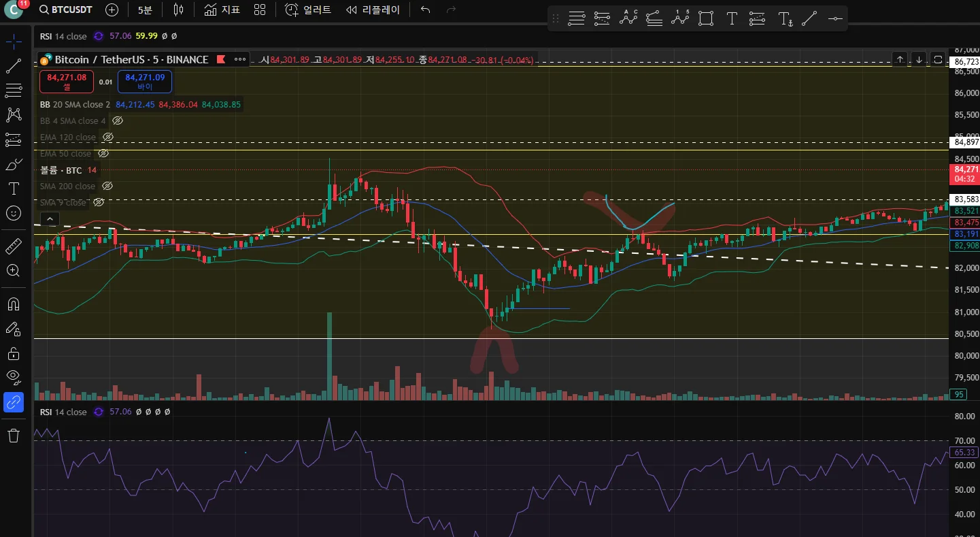Open forecasting and measurement tools in left sidebar
Image resolution: width=980 pixels, height=537 pixels.
(x=14, y=140)
